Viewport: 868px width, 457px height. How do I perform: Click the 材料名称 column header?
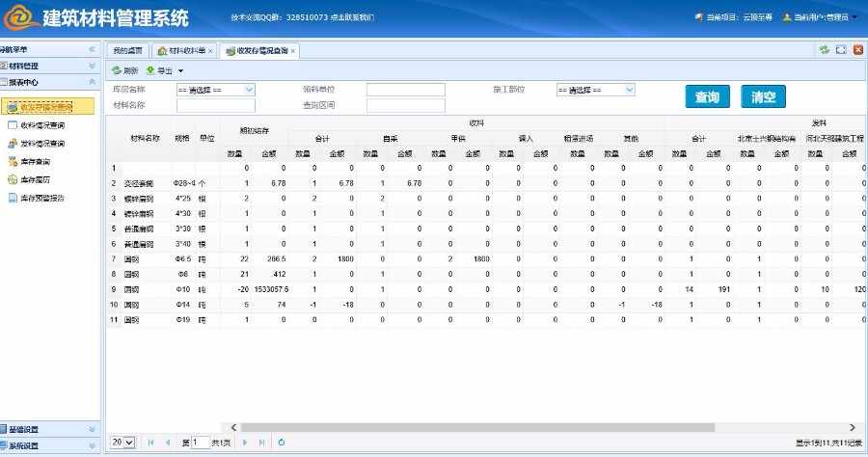[x=145, y=138]
